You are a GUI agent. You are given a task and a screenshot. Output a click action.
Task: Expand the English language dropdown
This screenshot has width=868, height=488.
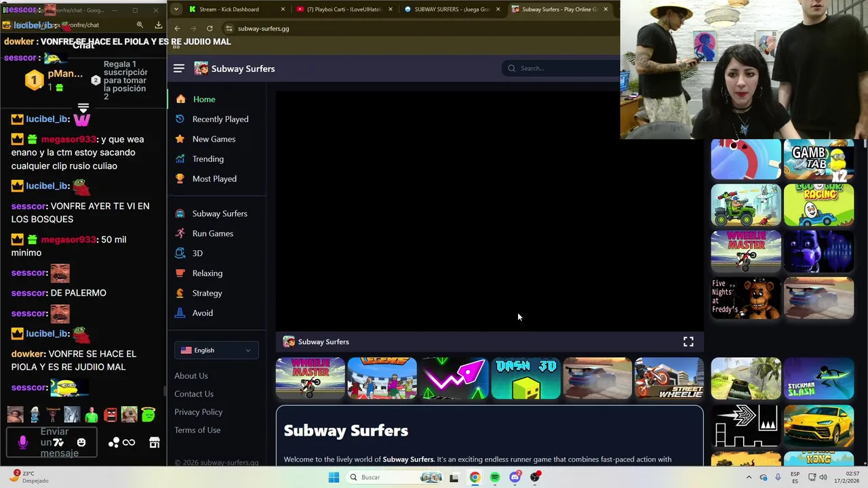point(216,350)
